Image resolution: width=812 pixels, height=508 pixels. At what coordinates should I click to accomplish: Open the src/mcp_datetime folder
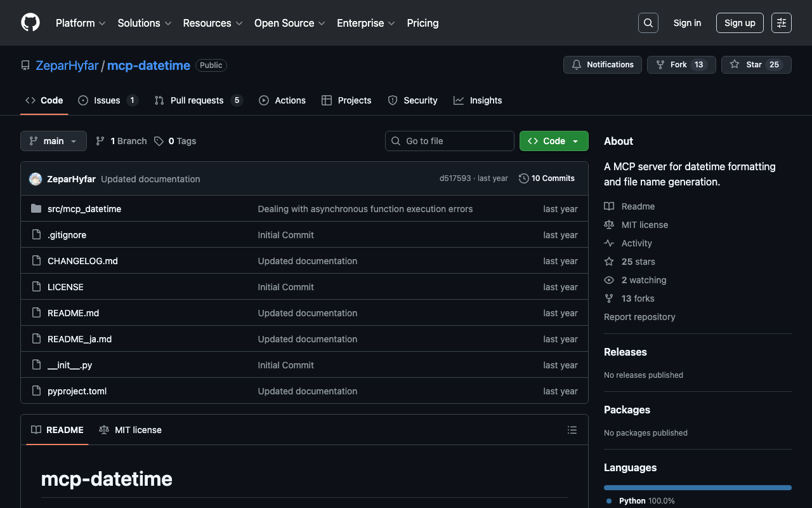click(84, 209)
